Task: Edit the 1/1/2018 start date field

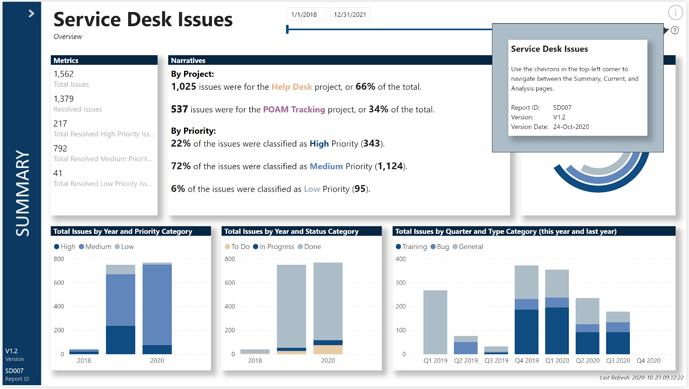Action: (x=307, y=15)
